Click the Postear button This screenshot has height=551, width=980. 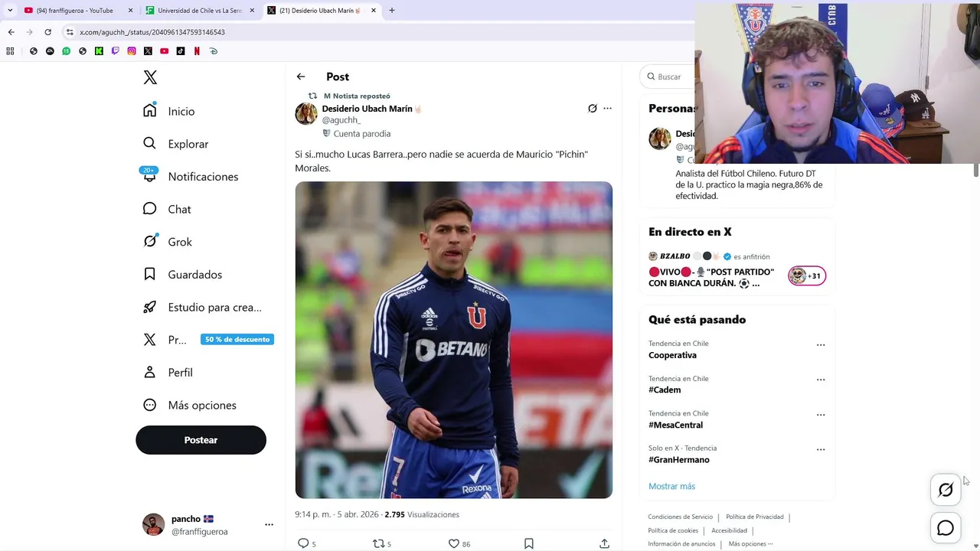tap(201, 440)
